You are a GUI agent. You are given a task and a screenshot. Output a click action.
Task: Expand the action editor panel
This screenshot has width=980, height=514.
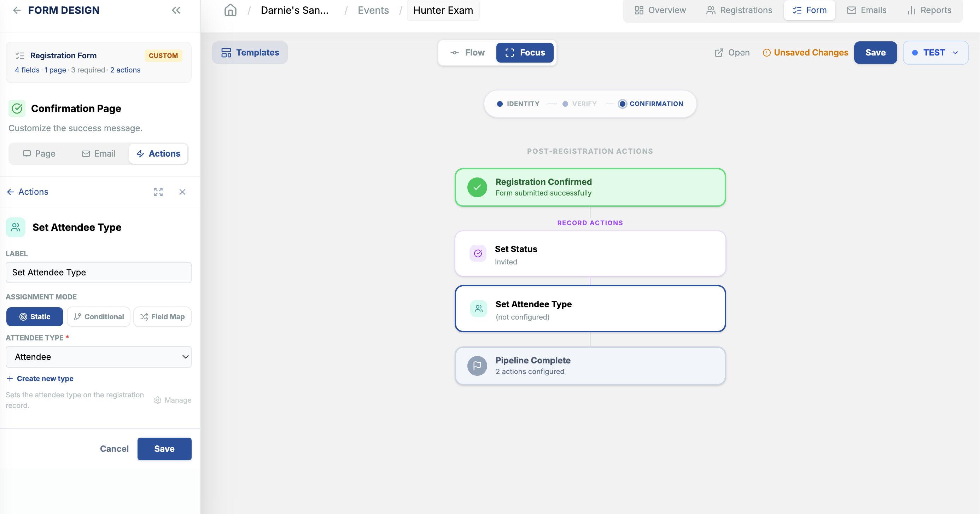click(158, 192)
